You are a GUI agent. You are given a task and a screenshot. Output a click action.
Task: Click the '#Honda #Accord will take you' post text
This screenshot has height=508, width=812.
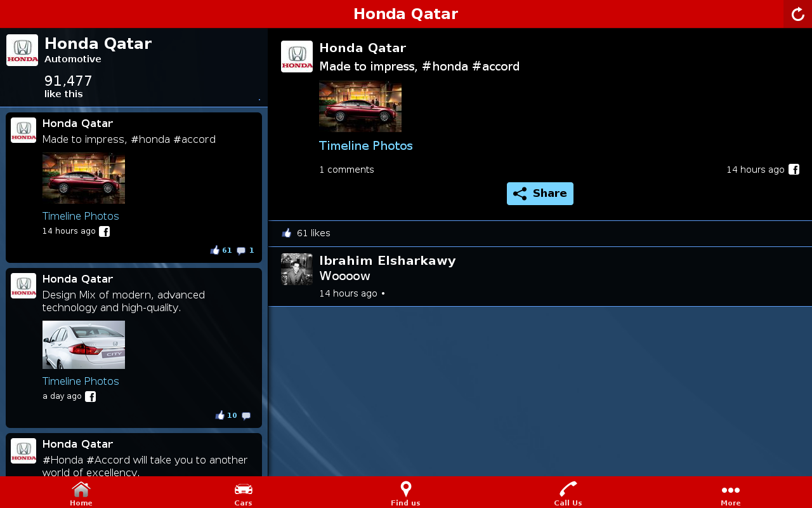click(x=145, y=466)
